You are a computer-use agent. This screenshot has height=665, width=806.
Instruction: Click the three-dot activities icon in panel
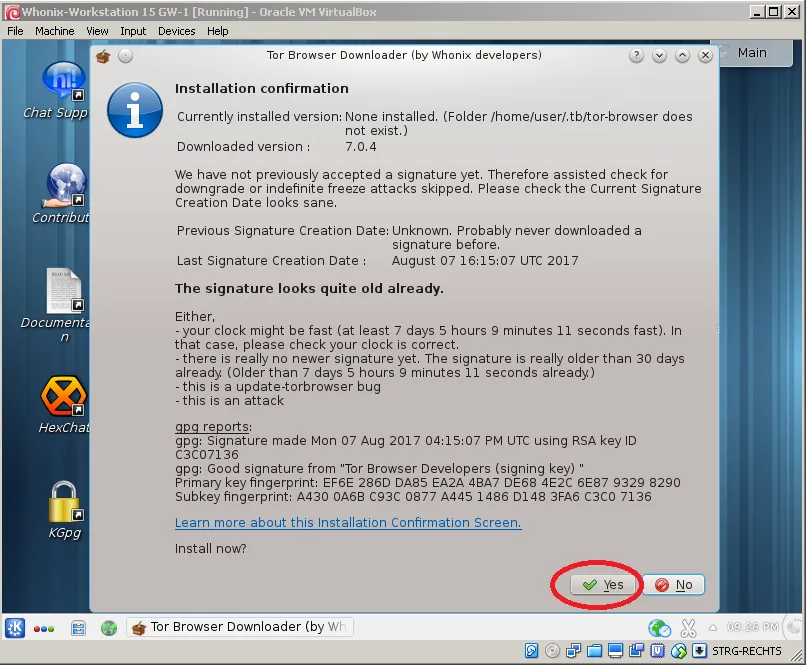[44, 629]
